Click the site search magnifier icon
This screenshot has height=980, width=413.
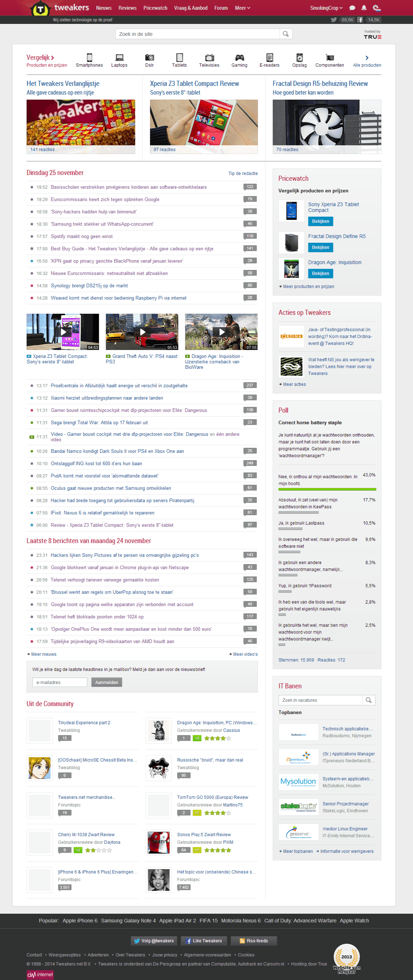pyautogui.click(x=286, y=34)
